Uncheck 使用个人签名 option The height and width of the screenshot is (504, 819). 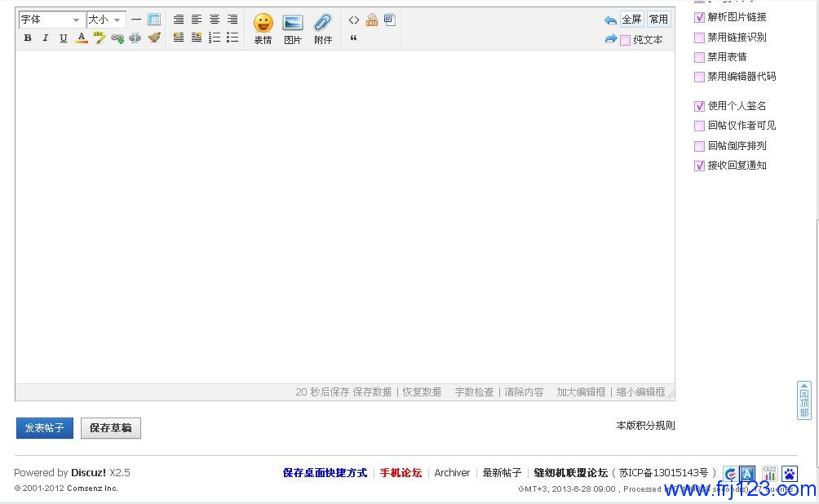pos(699,106)
